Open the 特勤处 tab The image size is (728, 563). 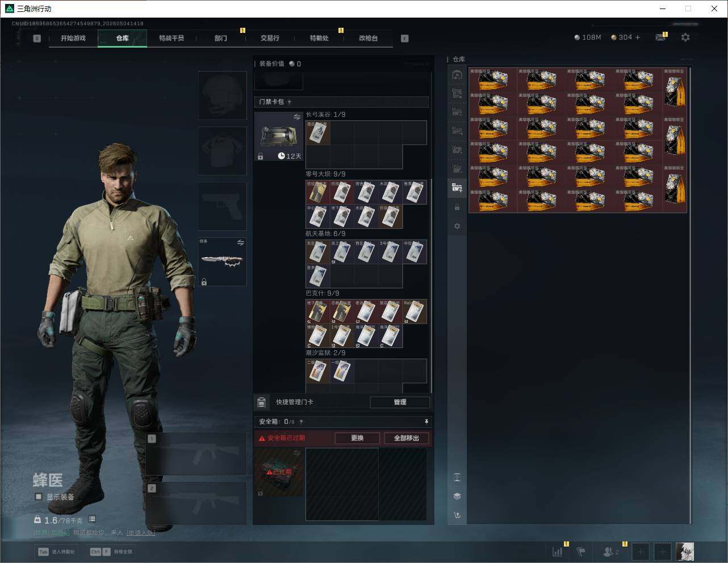[x=319, y=38]
